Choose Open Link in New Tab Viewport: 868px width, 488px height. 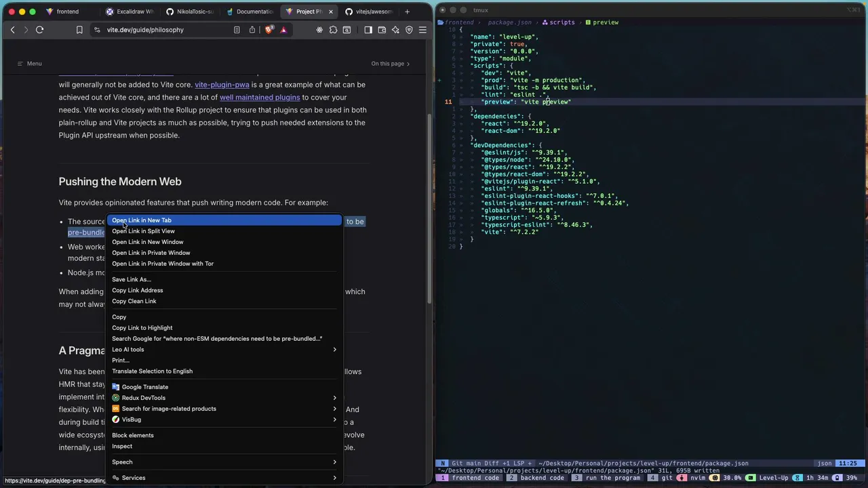(225, 220)
